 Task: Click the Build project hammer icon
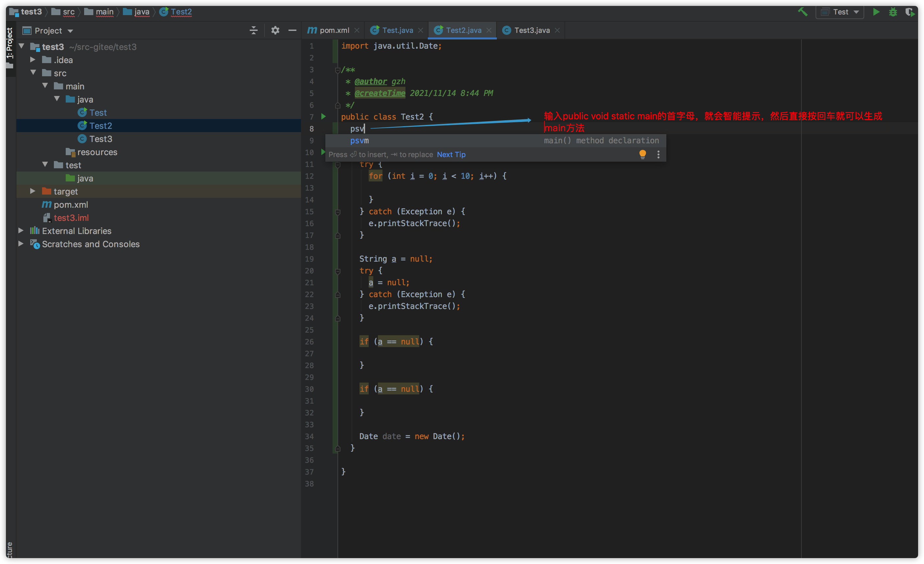pyautogui.click(x=802, y=12)
